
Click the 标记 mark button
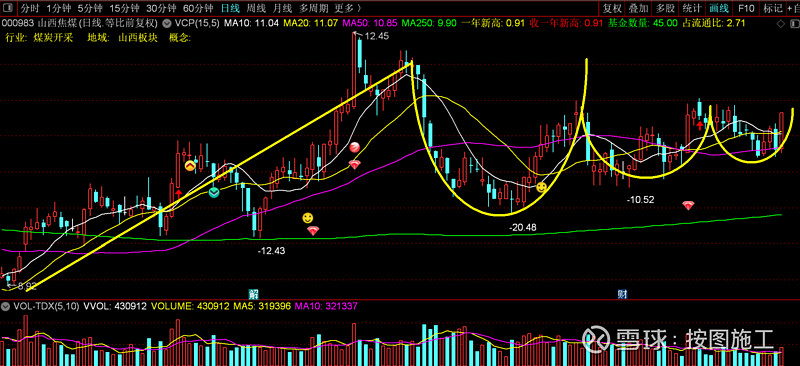tap(772, 8)
